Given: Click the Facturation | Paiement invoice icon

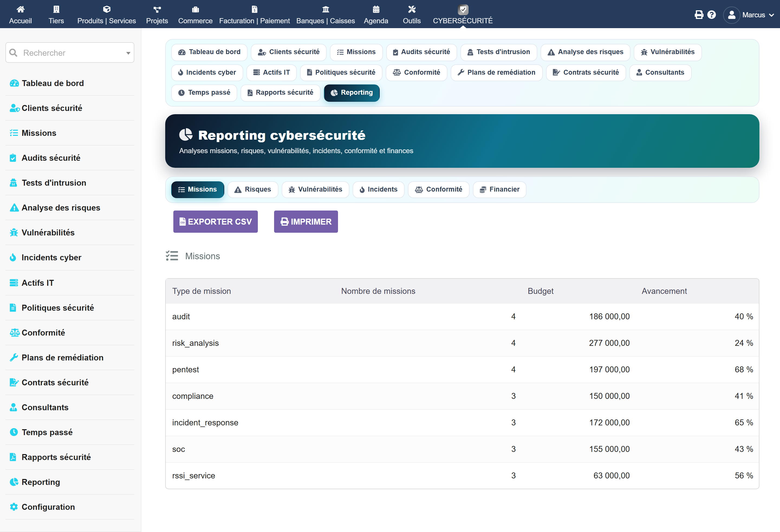Looking at the screenshot, I should click(x=254, y=9).
